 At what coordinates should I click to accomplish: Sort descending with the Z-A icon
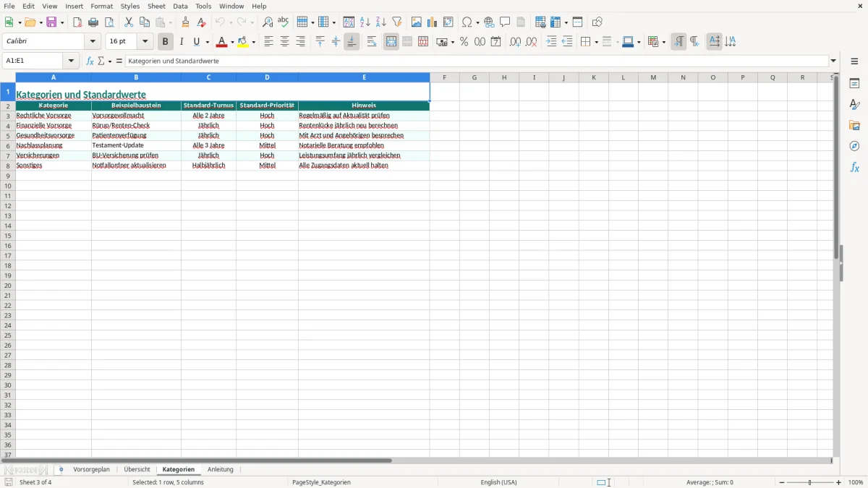381,22
